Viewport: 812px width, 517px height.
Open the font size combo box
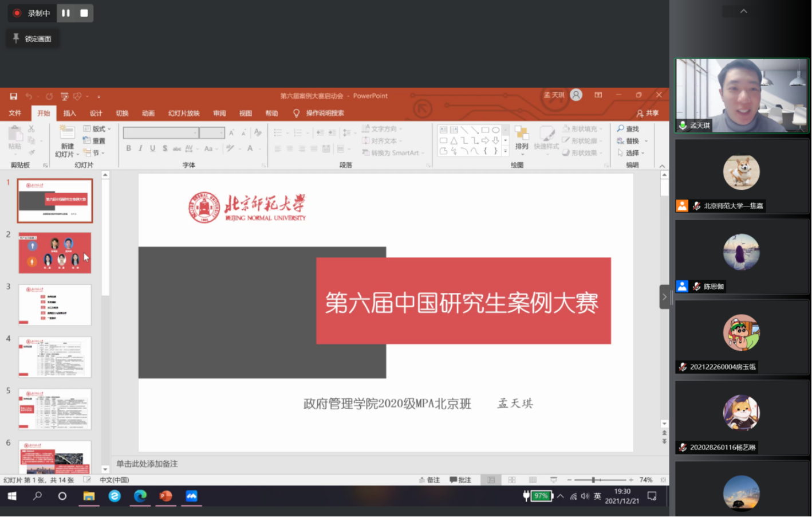212,133
